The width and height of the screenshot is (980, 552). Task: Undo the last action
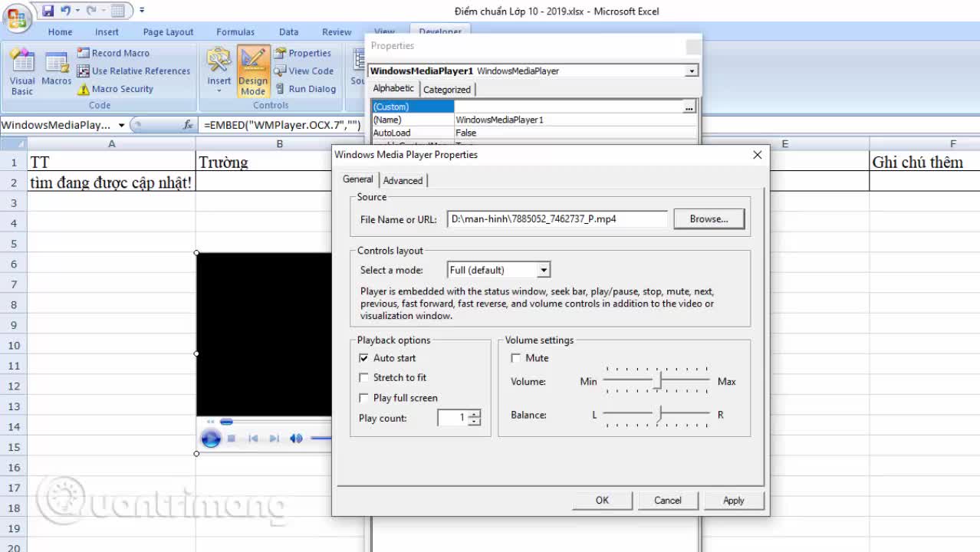(66, 11)
